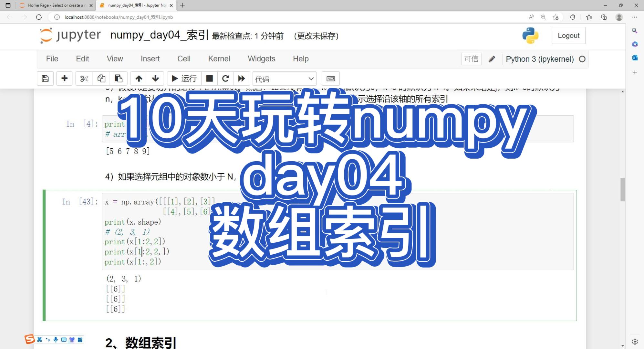Paste cells below icon
The height and width of the screenshot is (349, 644).
[119, 79]
